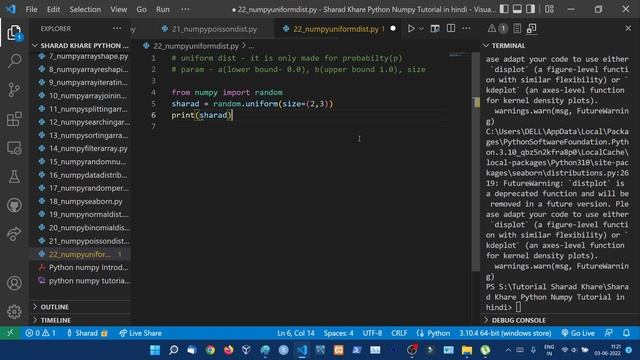Click Ln 6, Col 14 status item
The width and height of the screenshot is (640, 360).
click(296, 333)
